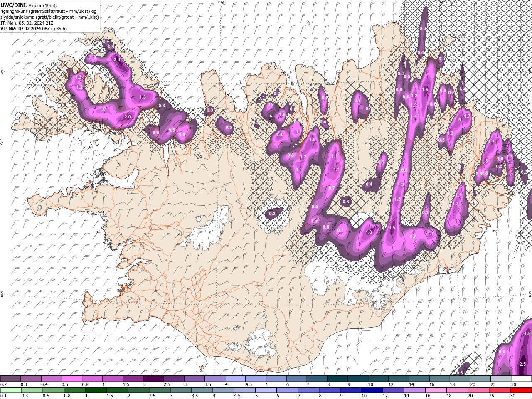Viewport: 532px width, 399px height.
Task: Select the white swatch labeled 30 in snow legend
Action: click(x=521, y=379)
